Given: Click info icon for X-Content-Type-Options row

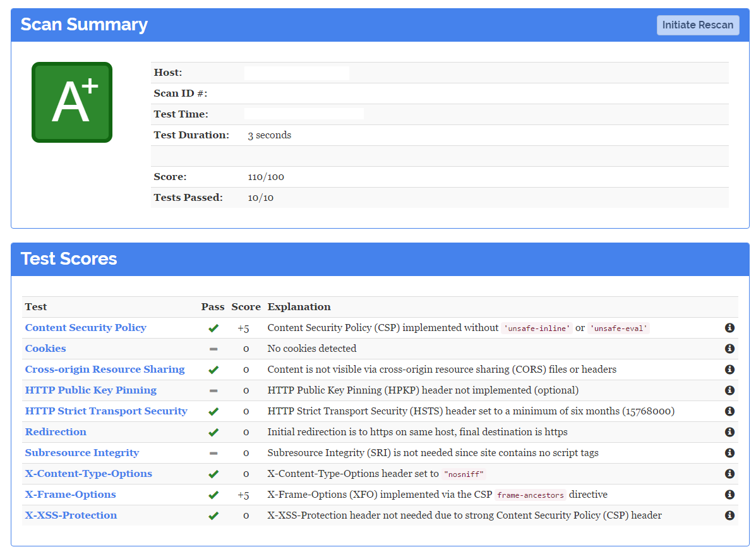Looking at the screenshot, I should click(x=729, y=474).
